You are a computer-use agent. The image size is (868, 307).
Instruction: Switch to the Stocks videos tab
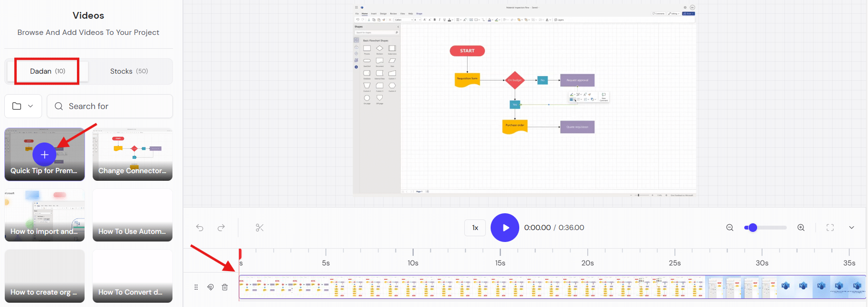129,71
